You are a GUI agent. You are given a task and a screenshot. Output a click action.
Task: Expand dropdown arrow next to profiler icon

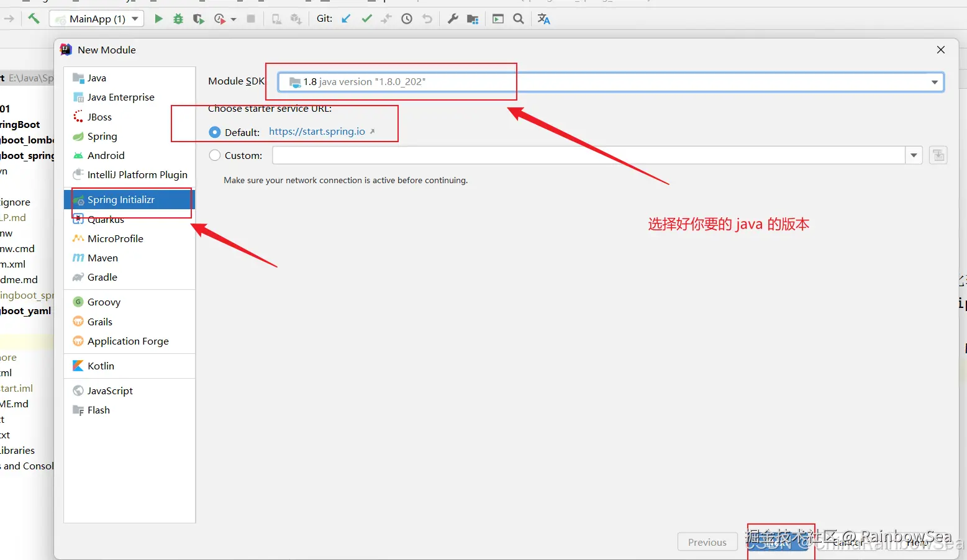click(234, 19)
